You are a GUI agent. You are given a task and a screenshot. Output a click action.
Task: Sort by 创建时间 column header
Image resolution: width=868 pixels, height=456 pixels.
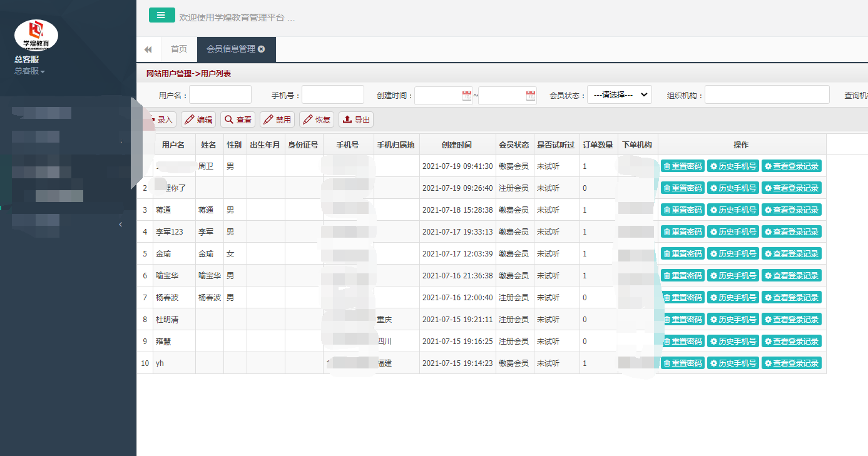457,145
